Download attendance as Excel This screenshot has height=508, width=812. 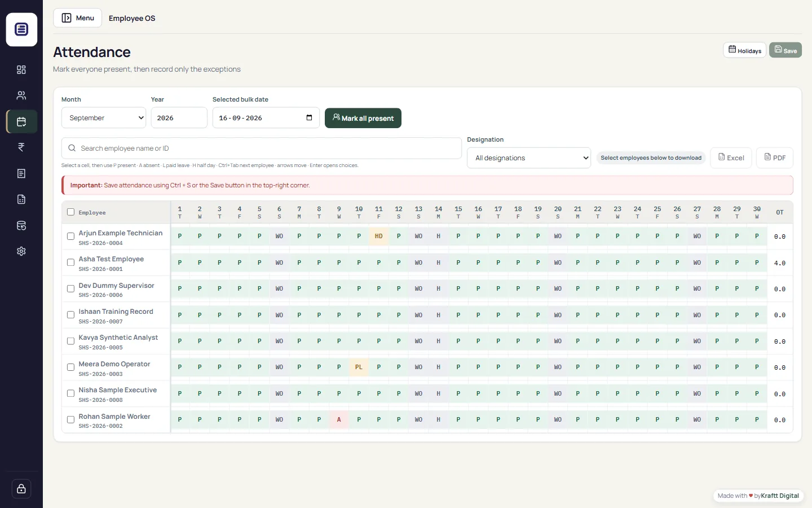click(731, 157)
